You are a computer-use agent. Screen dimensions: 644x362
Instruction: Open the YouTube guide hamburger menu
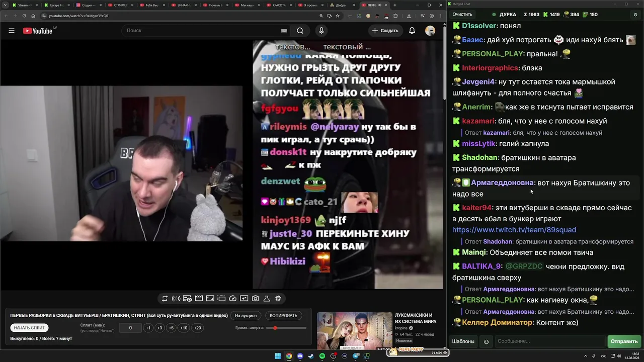pyautogui.click(x=12, y=31)
